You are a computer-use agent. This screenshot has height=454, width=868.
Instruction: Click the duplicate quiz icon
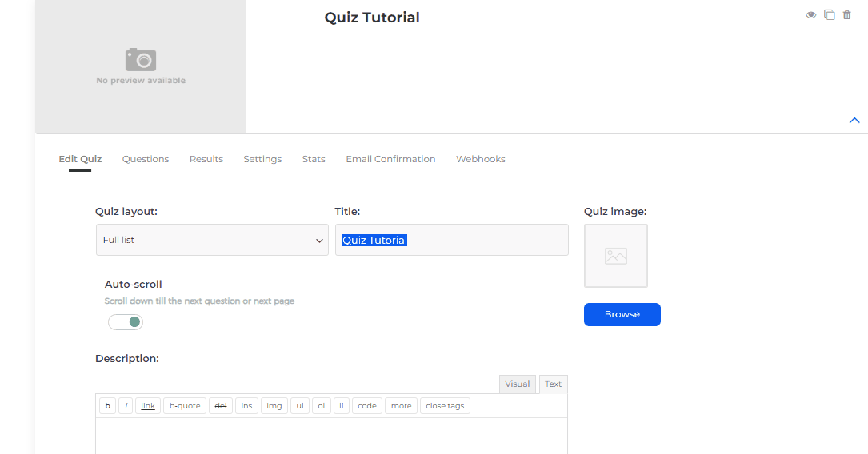(829, 15)
